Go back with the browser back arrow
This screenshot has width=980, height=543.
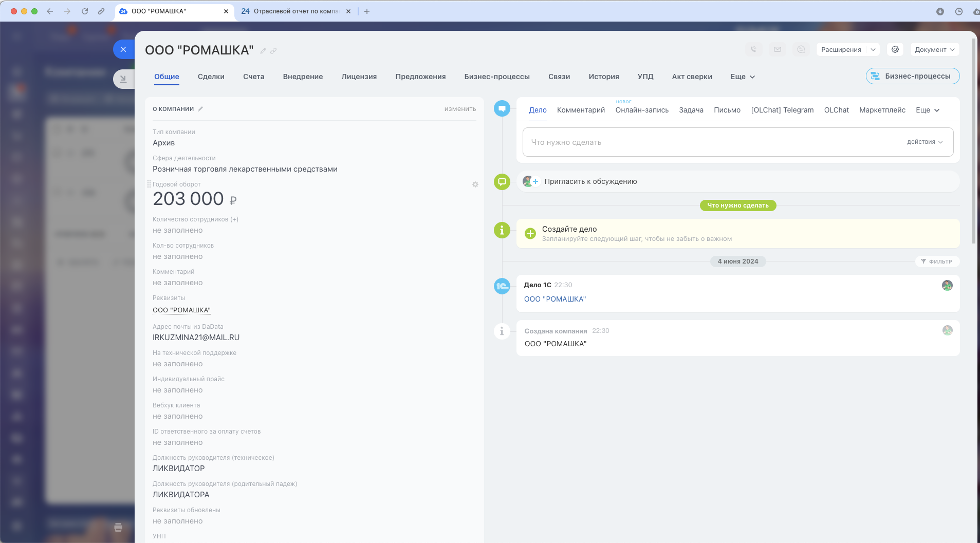point(50,11)
